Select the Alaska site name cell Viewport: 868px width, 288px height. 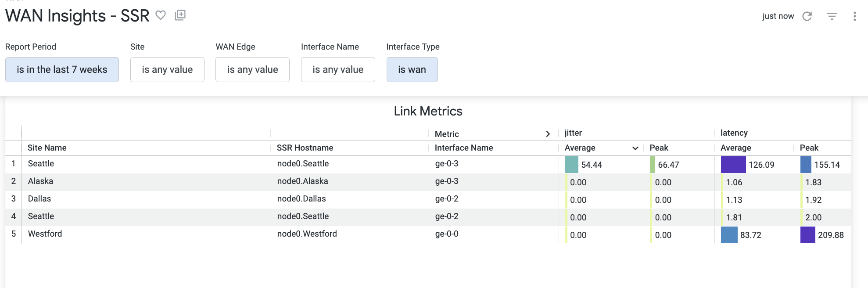click(40, 181)
